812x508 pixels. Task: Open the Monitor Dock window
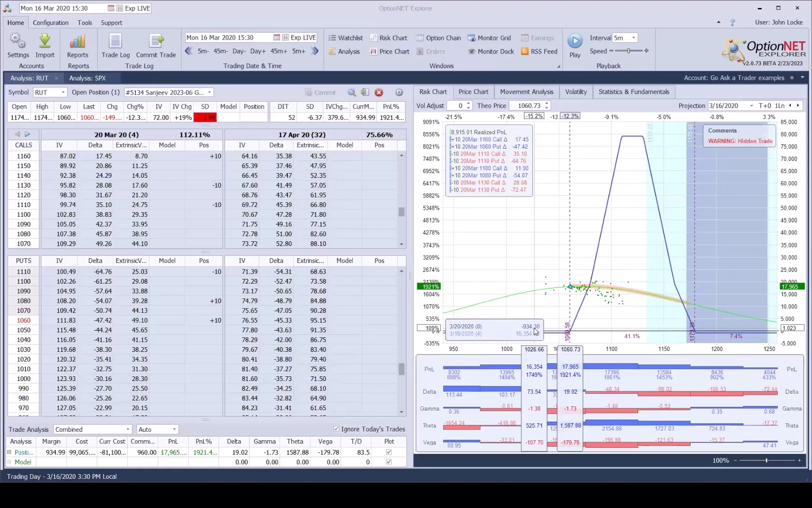pos(491,51)
